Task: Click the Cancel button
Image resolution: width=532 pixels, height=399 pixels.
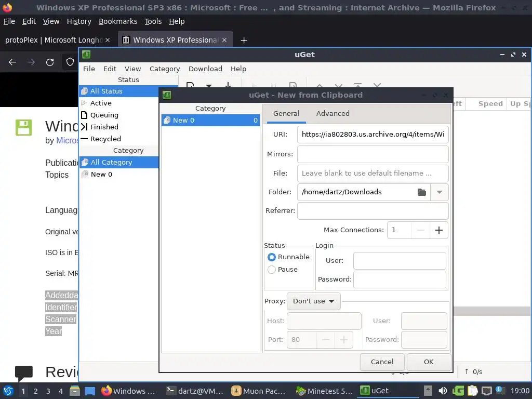Action: (382, 362)
